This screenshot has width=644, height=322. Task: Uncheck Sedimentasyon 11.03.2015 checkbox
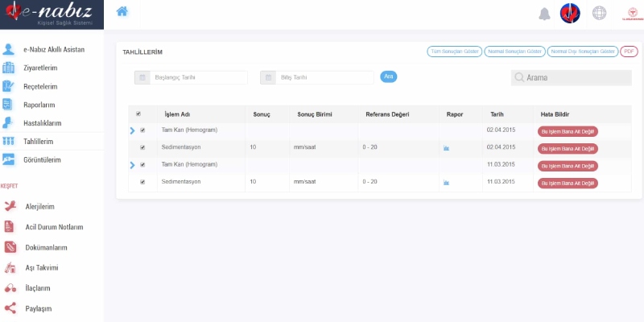coord(142,182)
